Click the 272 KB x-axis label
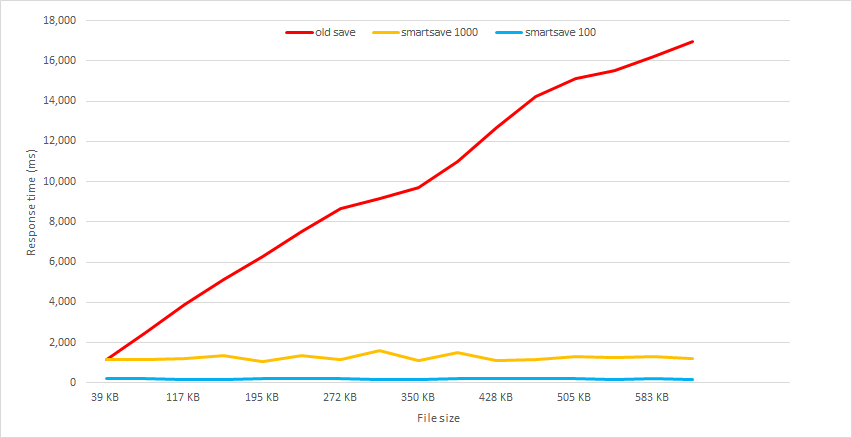This screenshot has height=438, width=852. [339, 397]
